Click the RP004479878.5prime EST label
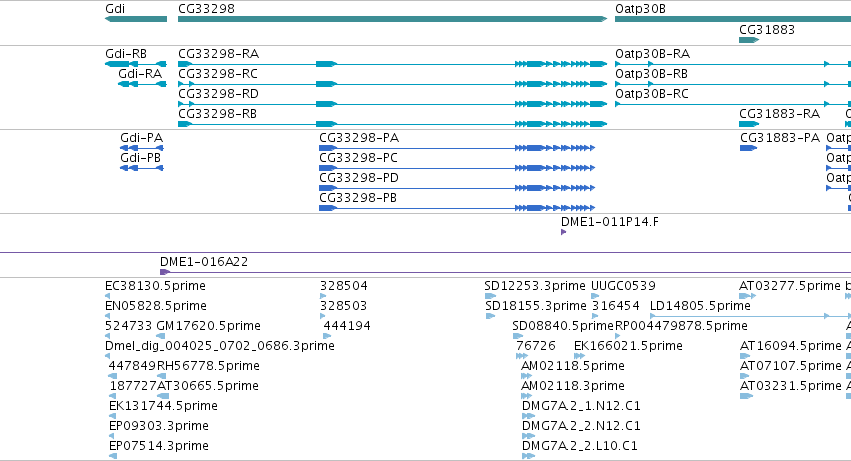 [x=681, y=326]
